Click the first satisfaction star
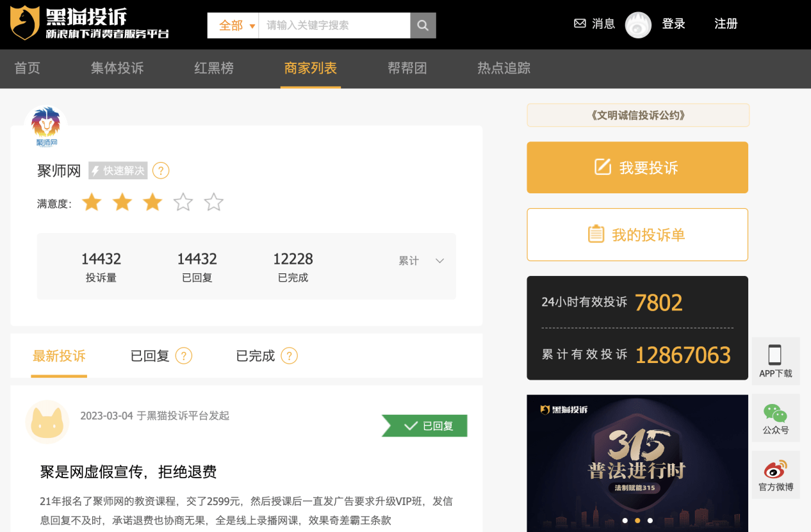Screen dimensions: 811x532 point(92,202)
